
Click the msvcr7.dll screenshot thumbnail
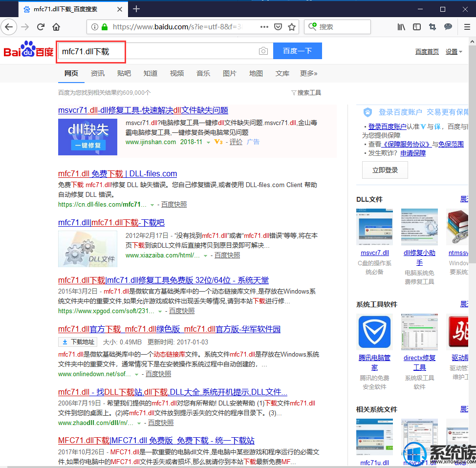tap(374, 227)
